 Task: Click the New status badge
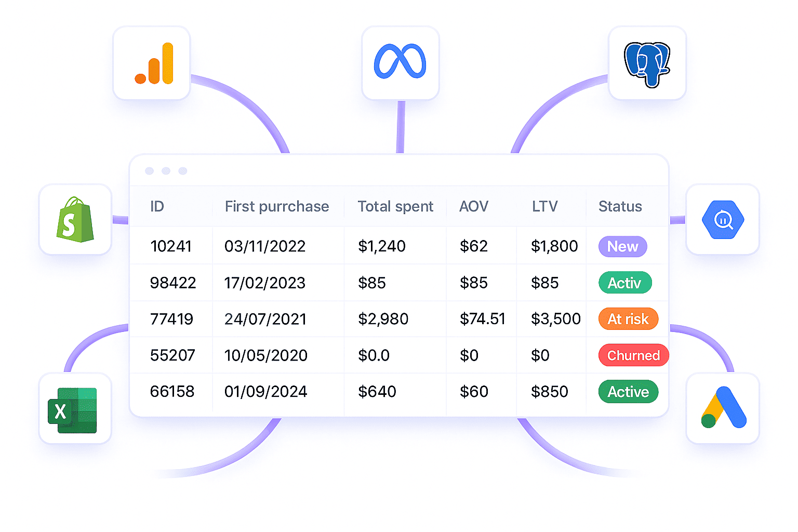click(x=622, y=246)
